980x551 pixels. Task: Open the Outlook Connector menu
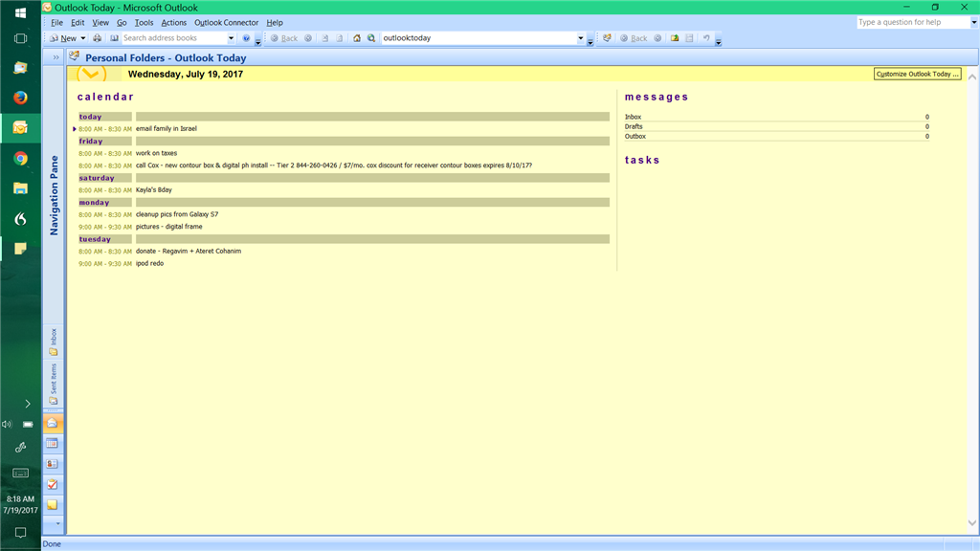point(226,23)
